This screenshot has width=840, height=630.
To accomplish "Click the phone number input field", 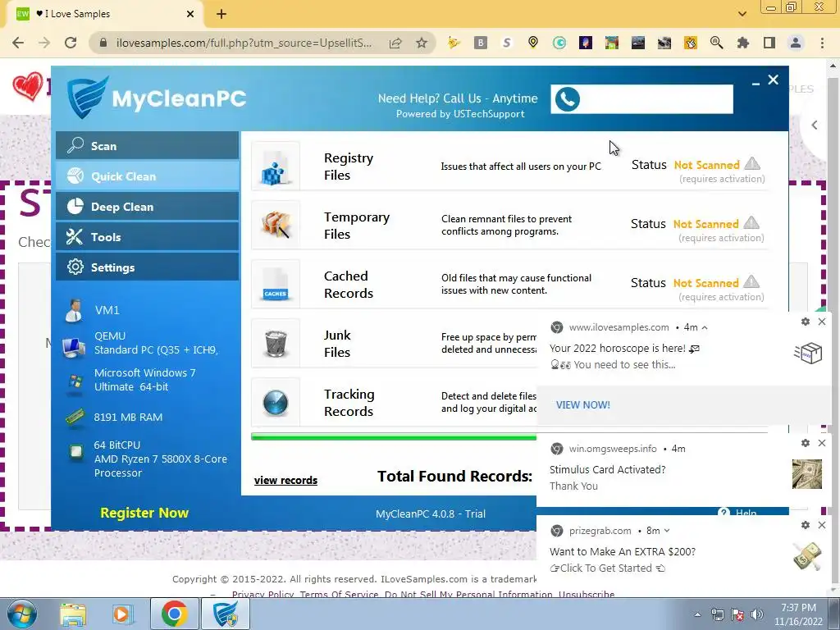I will [641, 99].
